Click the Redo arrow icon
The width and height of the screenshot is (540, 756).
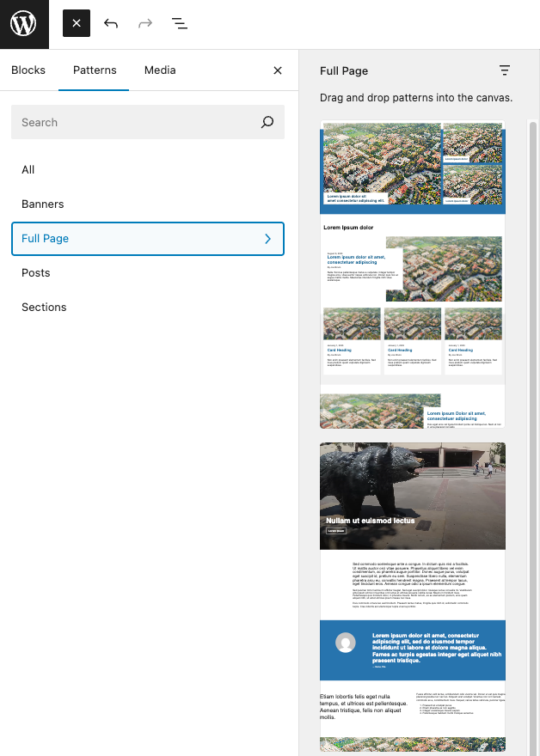(145, 23)
